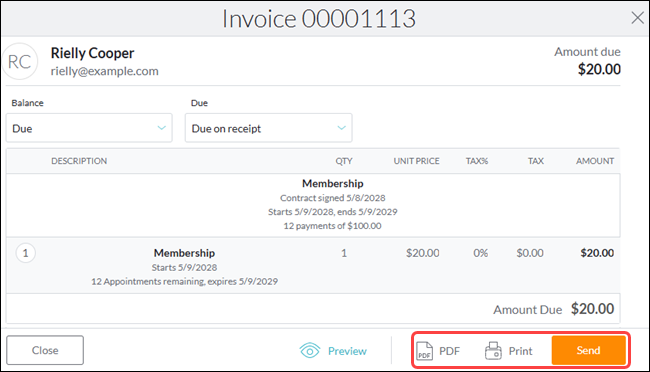Viewport: 650px width, 372px height.
Task: Click the RC avatar circle
Action: [19, 62]
